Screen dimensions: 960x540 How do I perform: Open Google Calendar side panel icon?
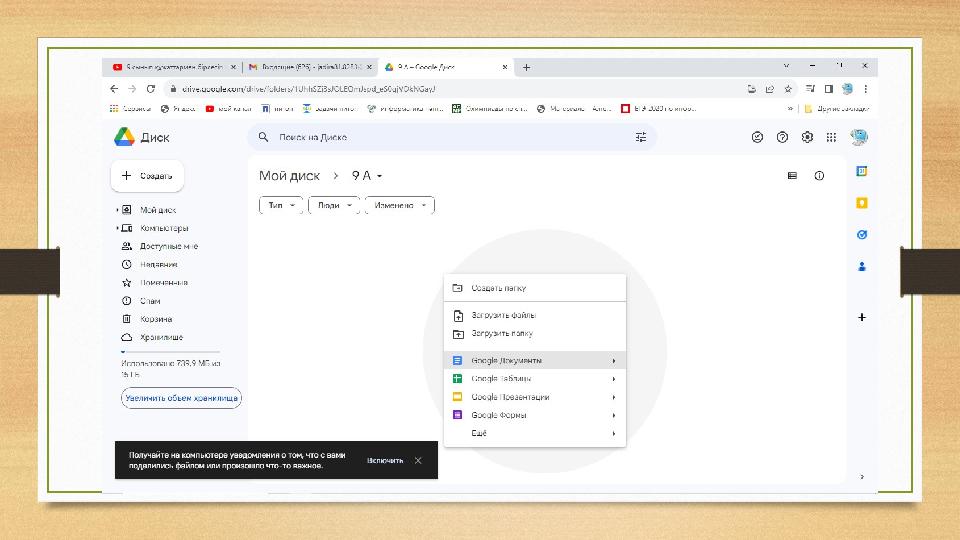[861, 171]
